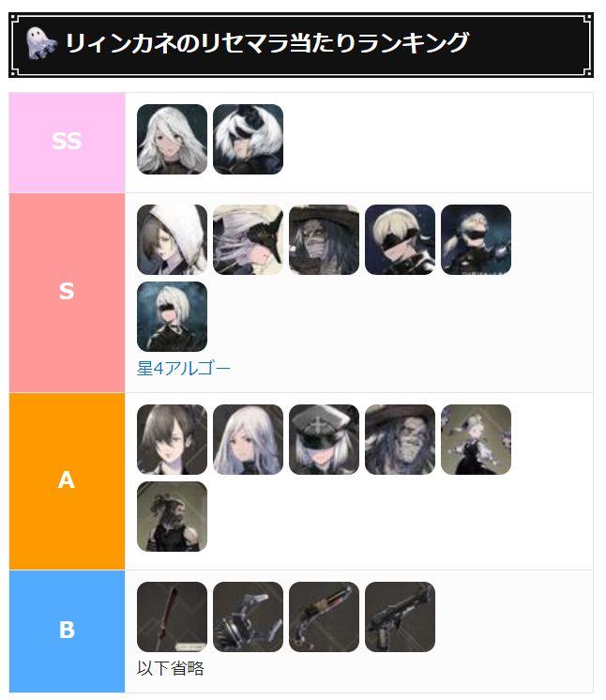Screen dimensions: 606x700
Task: Click the white-hooded character icon in S tier
Action: coord(172,239)
